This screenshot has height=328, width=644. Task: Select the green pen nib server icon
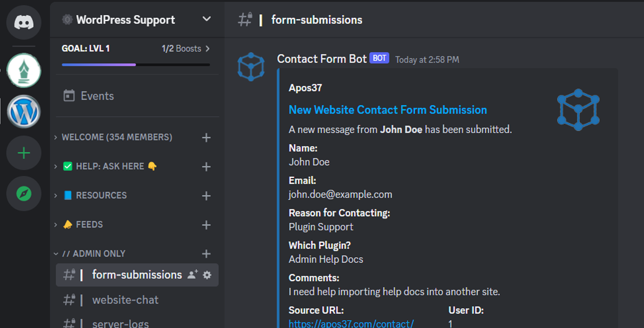(x=24, y=70)
